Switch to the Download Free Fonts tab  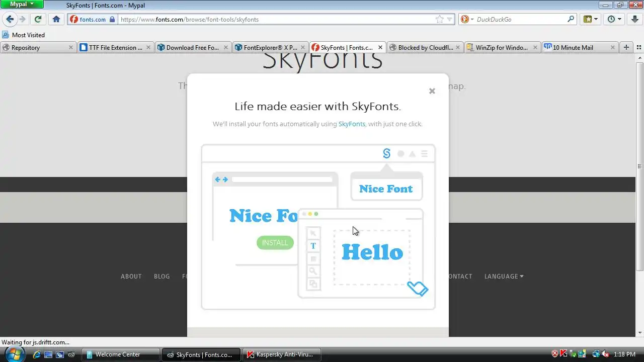[x=193, y=47]
